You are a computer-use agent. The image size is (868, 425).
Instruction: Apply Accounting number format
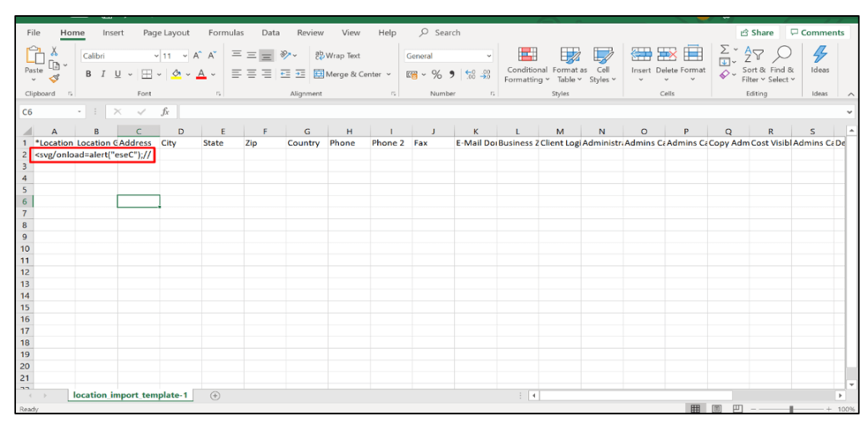[x=412, y=74]
